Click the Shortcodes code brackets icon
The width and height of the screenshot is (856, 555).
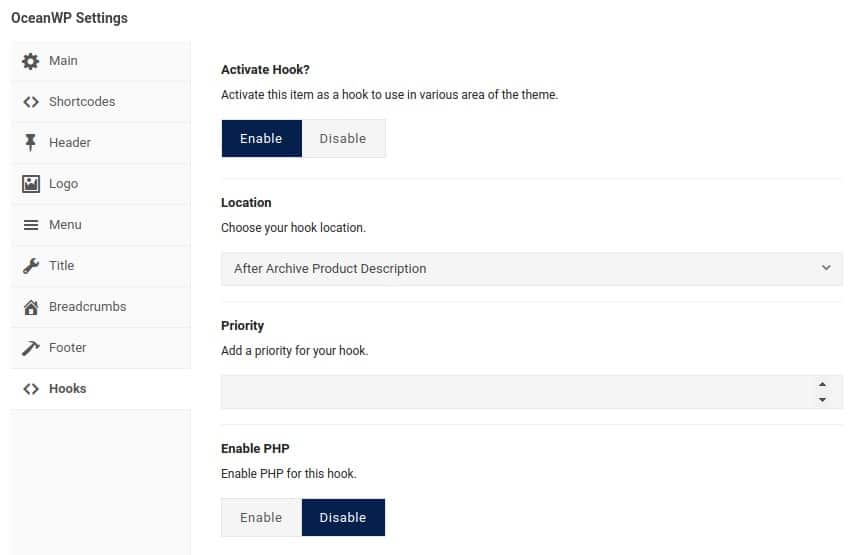click(x=31, y=102)
